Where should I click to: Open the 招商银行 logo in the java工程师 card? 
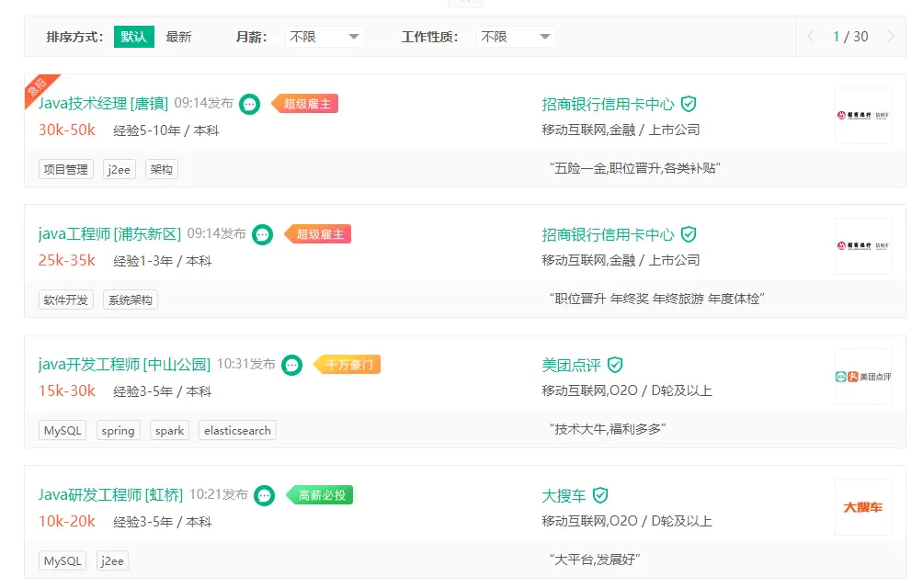tap(863, 246)
